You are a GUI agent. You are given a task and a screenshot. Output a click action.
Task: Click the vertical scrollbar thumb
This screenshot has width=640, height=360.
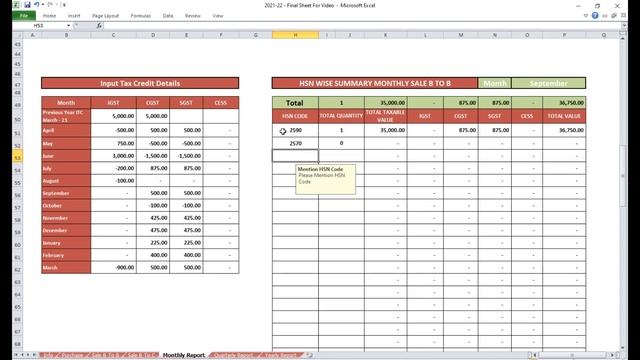(623, 176)
